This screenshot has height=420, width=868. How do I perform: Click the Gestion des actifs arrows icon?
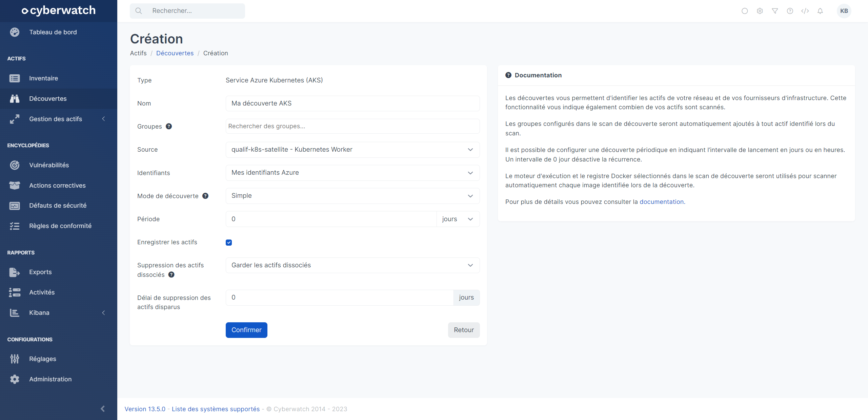click(15, 119)
